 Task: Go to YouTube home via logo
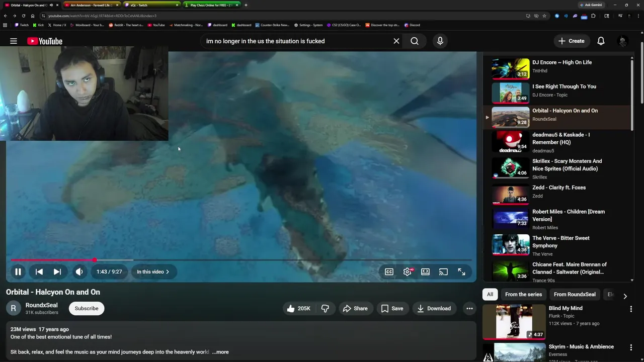(x=45, y=41)
